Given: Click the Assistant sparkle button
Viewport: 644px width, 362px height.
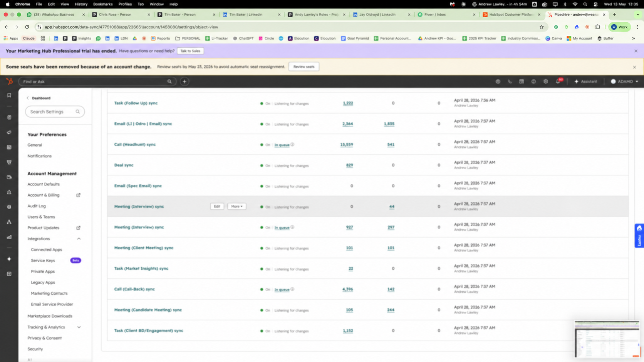Looking at the screenshot, I should point(585,82).
